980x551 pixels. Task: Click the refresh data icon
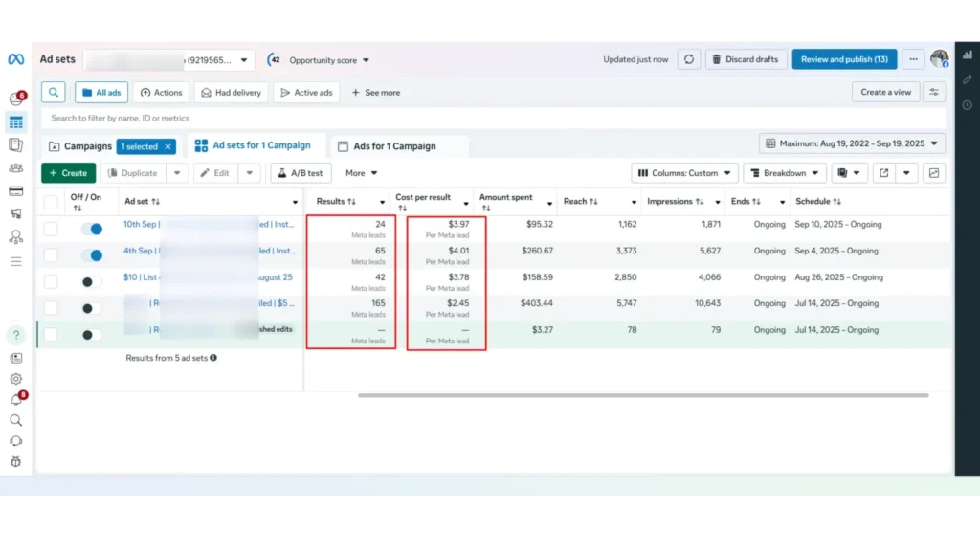click(689, 59)
